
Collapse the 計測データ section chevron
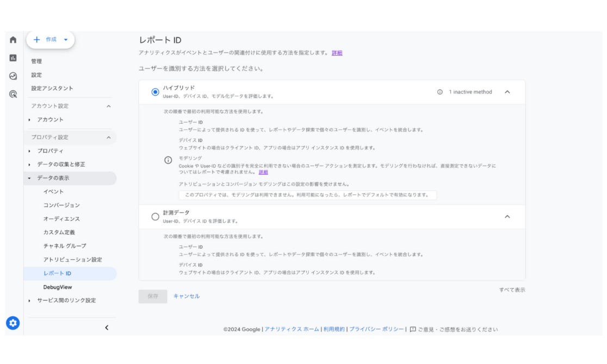coord(507,217)
